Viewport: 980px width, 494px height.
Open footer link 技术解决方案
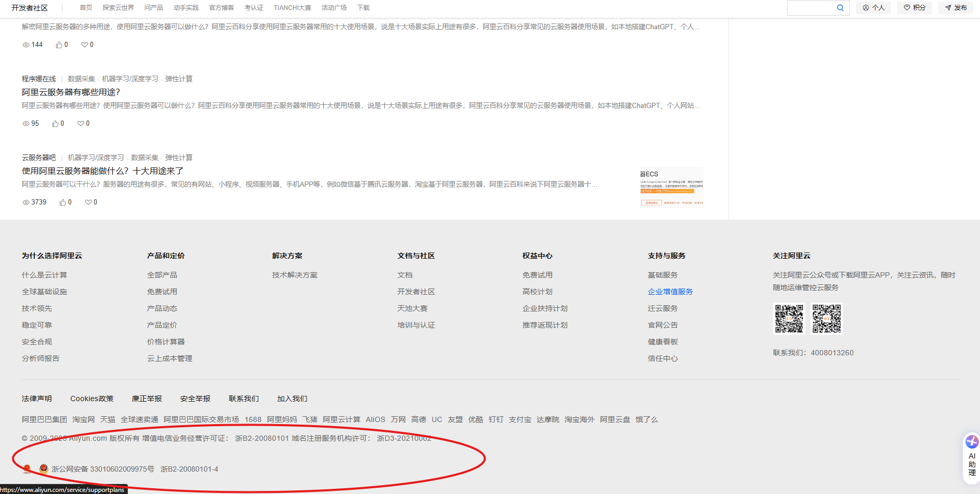pos(295,275)
